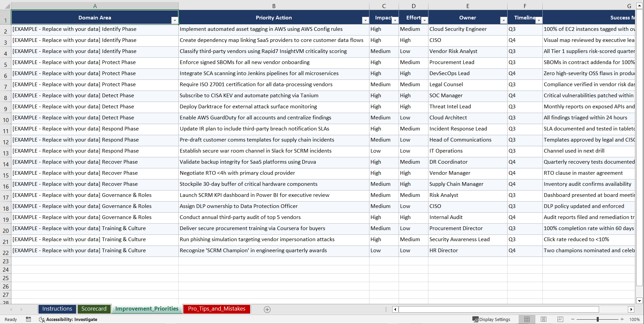This screenshot has height=324, width=644.
Task: Click Zoom In plus in status bar
Action: (622, 319)
